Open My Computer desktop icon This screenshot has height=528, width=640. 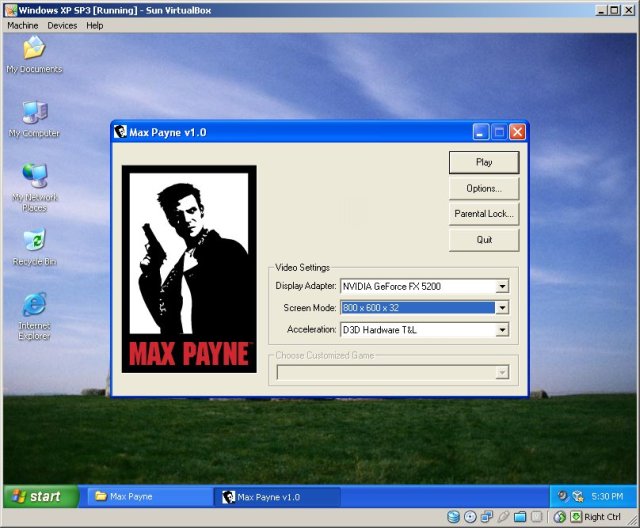click(34, 115)
